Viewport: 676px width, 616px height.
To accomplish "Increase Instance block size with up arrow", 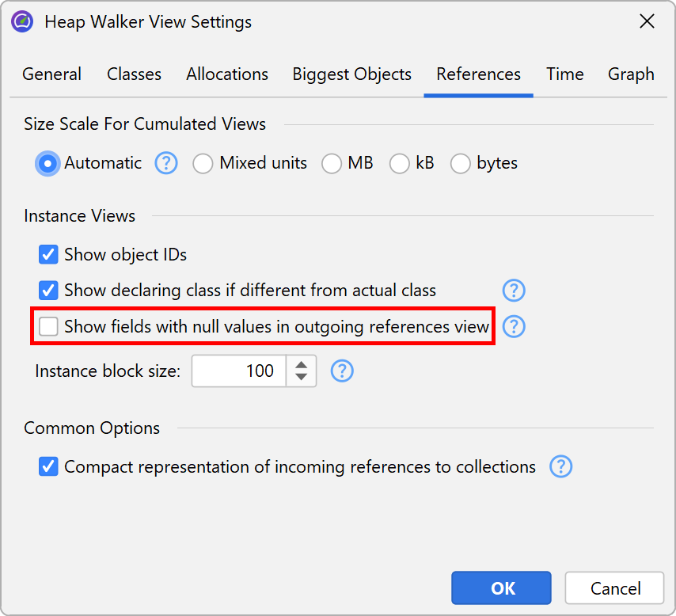I will tap(301, 364).
